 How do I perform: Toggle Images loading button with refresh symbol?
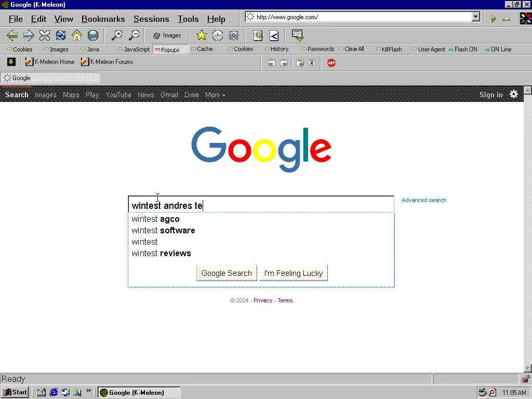(167, 35)
